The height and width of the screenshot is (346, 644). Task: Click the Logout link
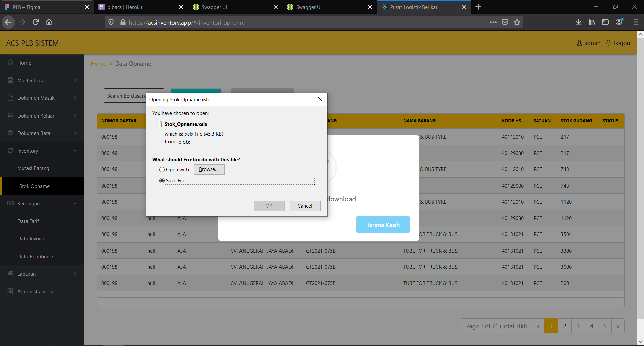pyautogui.click(x=619, y=43)
